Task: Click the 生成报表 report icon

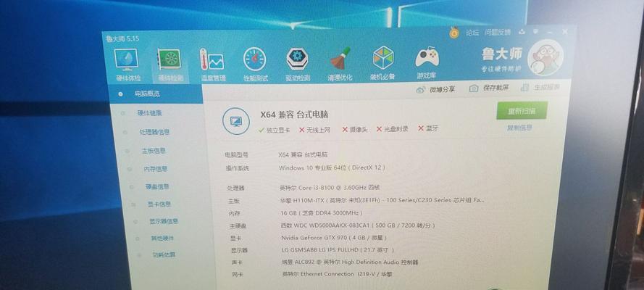Action: pyautogui.click(x=525, y=87)
